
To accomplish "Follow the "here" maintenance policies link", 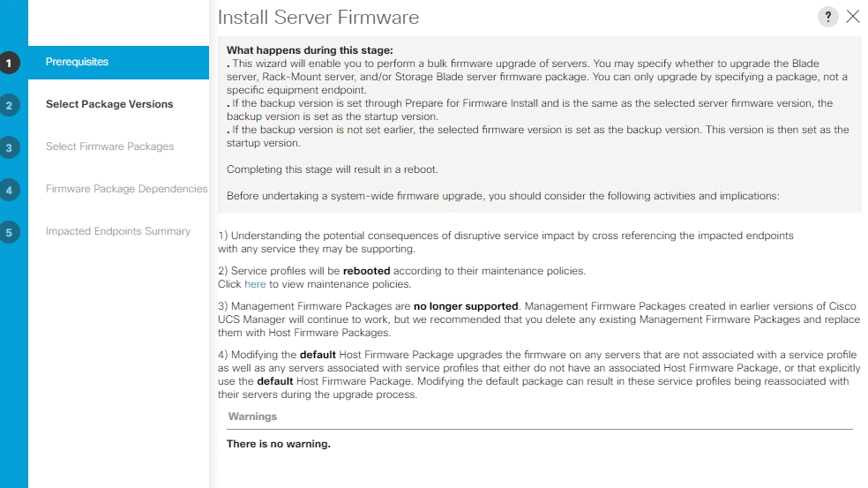I will point(255,284).
